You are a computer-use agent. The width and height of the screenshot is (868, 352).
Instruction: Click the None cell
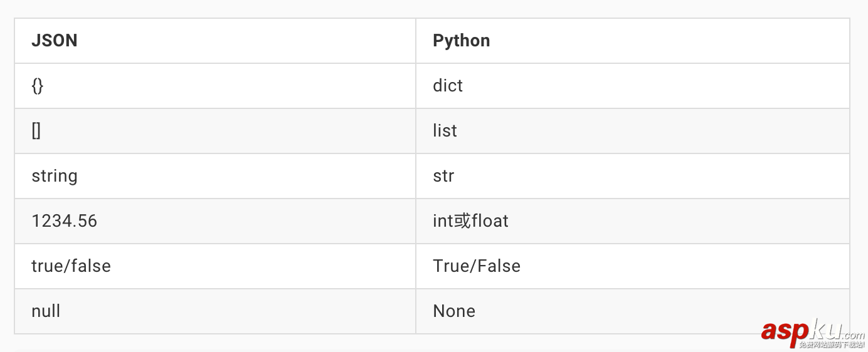point(454,311)
